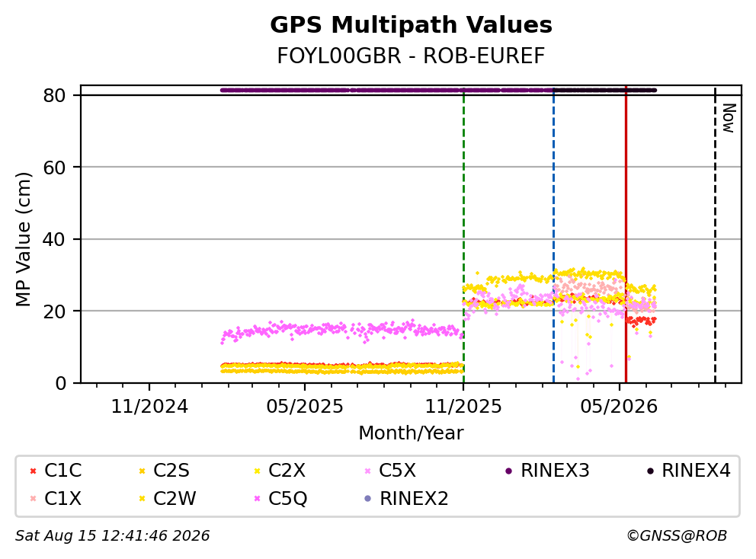Click the 11/2025 x-axis label
The image size is (756, 559).
click(463, 407)
